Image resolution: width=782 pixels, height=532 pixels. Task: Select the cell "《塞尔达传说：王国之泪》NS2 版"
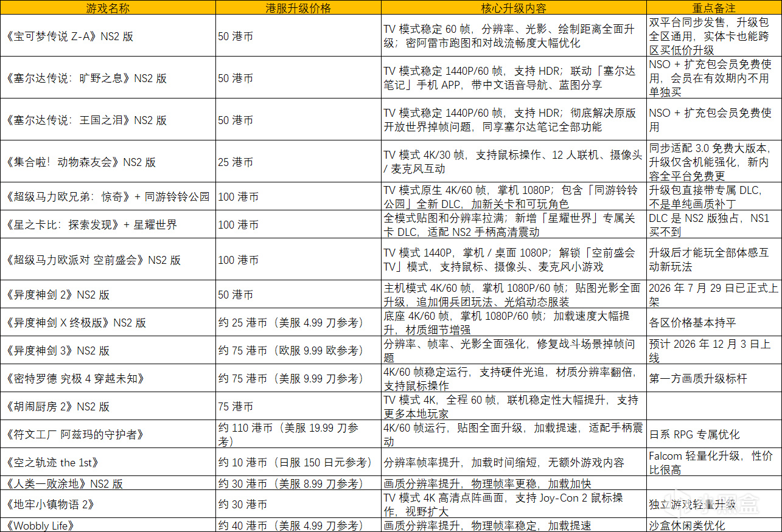click(108, 120)
